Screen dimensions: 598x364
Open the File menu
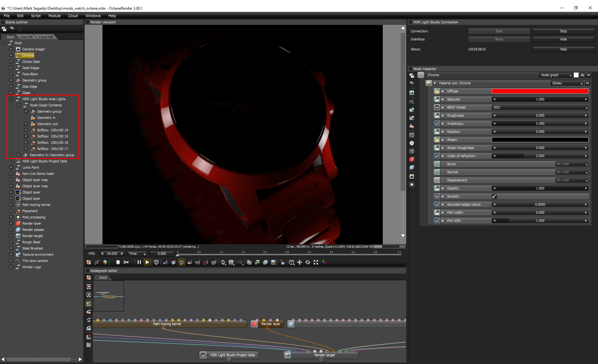[x=7, y=16]
